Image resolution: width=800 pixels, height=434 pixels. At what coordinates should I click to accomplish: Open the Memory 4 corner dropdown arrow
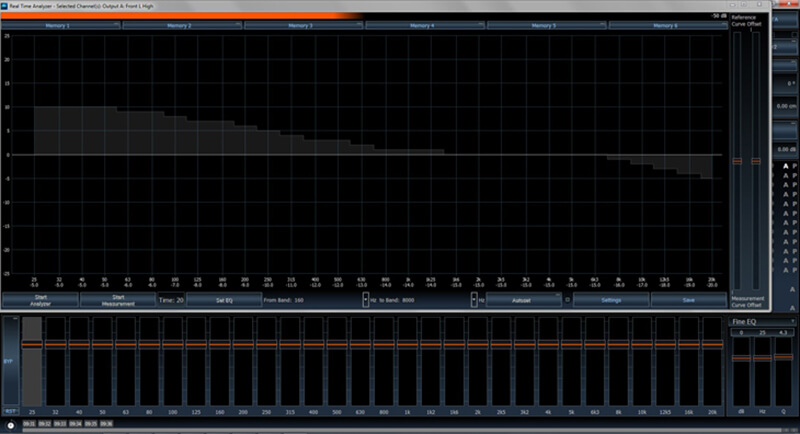point(481,24)
